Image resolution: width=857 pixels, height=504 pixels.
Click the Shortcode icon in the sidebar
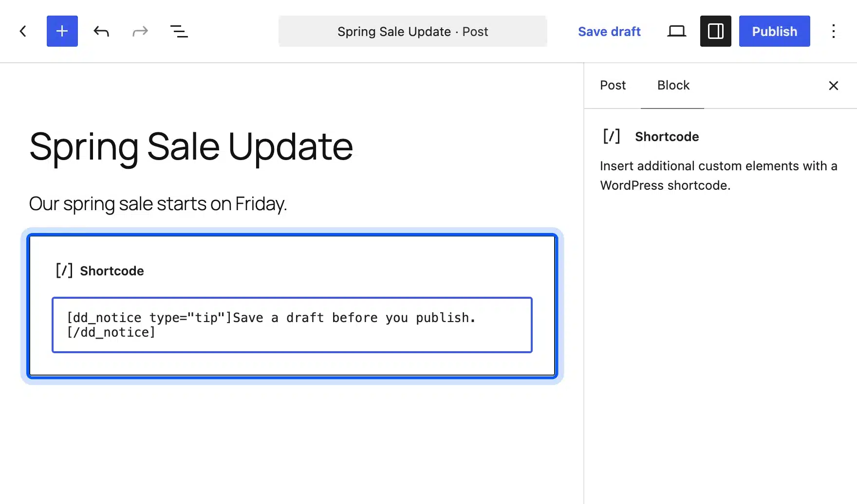click(612, 136)
